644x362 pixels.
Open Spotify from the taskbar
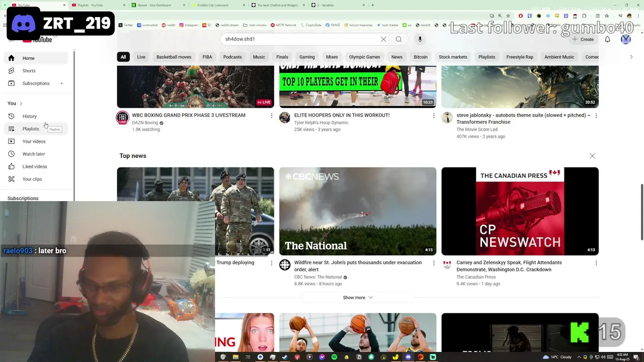[334, 357]
